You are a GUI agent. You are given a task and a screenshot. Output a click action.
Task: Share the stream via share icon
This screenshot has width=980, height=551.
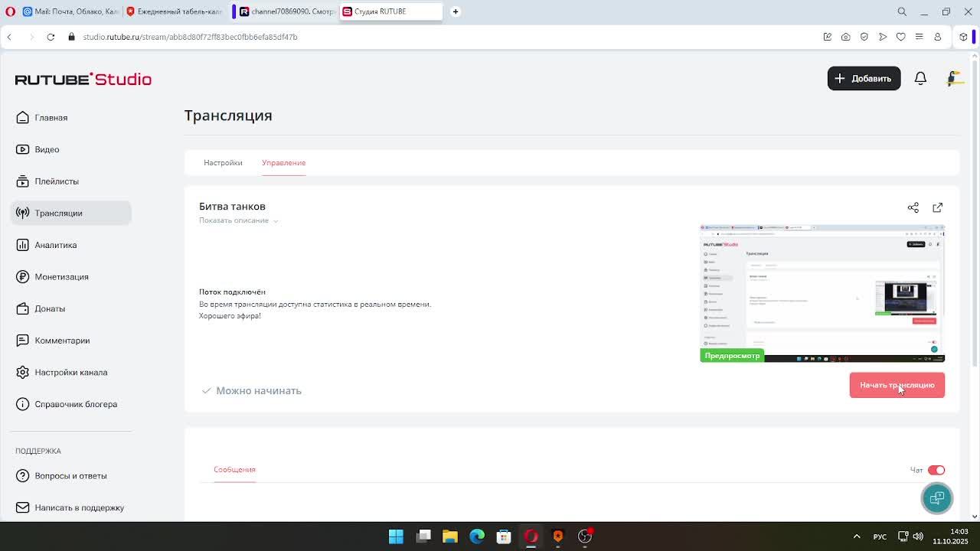913,207
